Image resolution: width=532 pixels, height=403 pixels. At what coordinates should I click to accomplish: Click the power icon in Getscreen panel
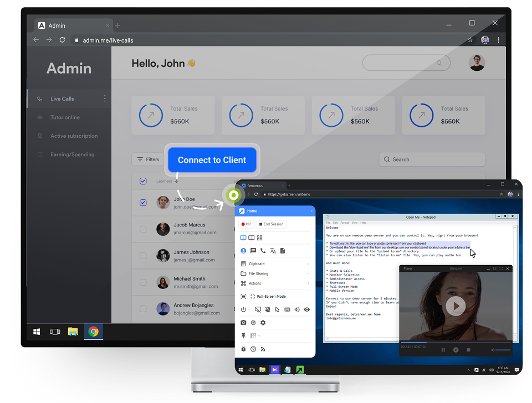pyautogui.click(x=243, y=309)
